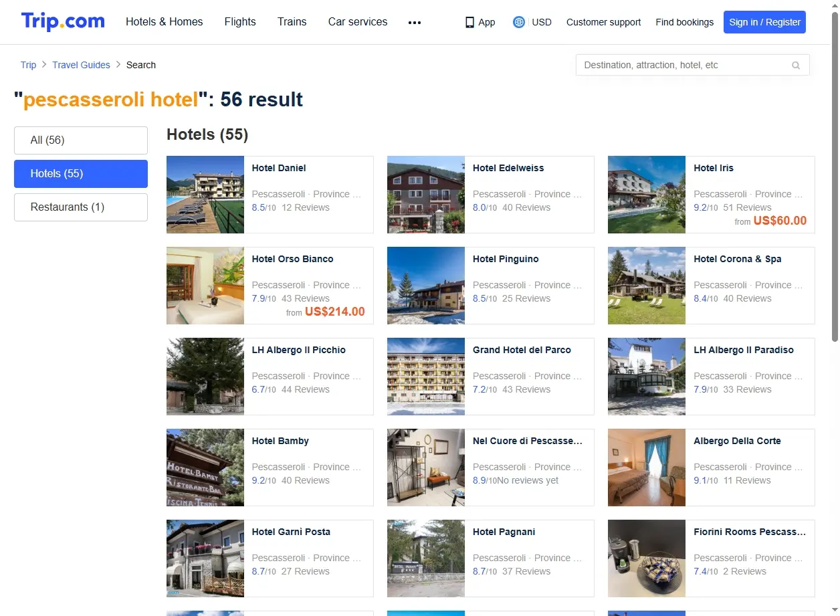Click the Hotel Edelweiss title
This screenshot has width=840, height=616.
pyautogui.click(x=508, y=168)
